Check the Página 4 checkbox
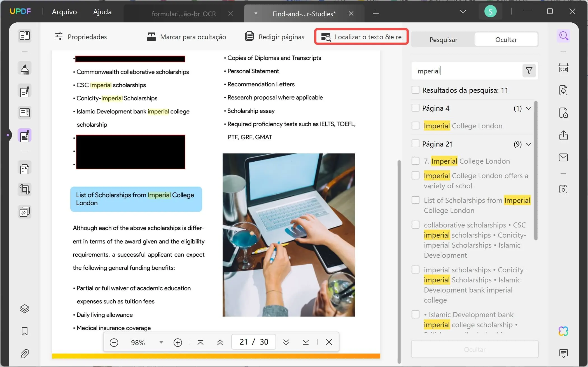Viewport: 588px width, 367px height. coord(416,108)
